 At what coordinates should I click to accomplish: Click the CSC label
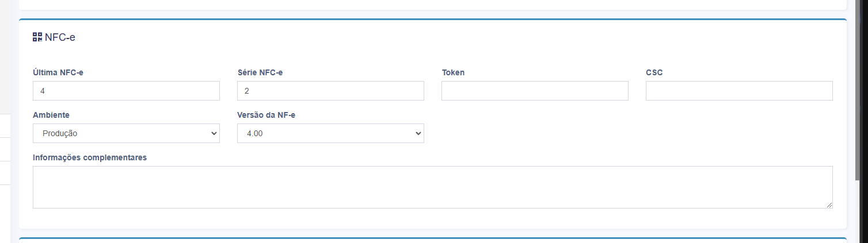point(654,72)
